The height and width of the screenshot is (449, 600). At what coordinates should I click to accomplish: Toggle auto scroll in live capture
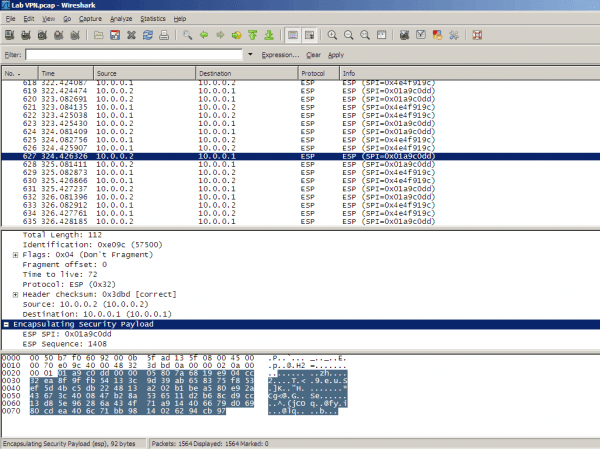coord(309,35)
